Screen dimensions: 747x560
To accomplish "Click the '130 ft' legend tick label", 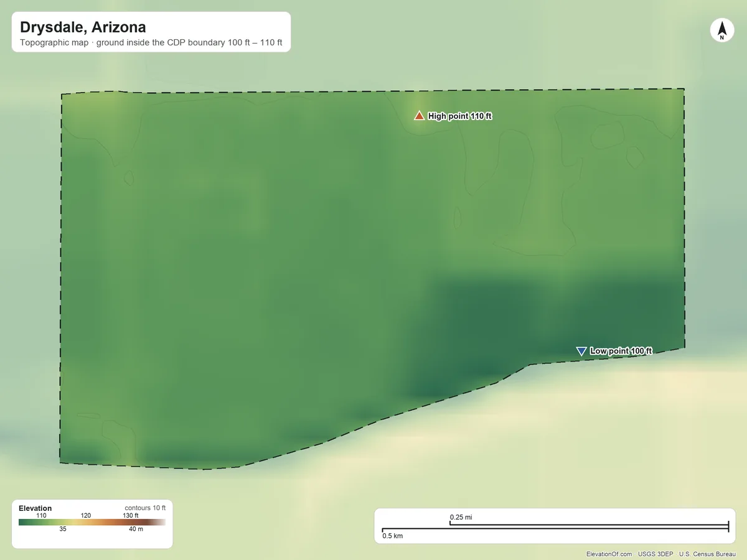I will 131,516.
